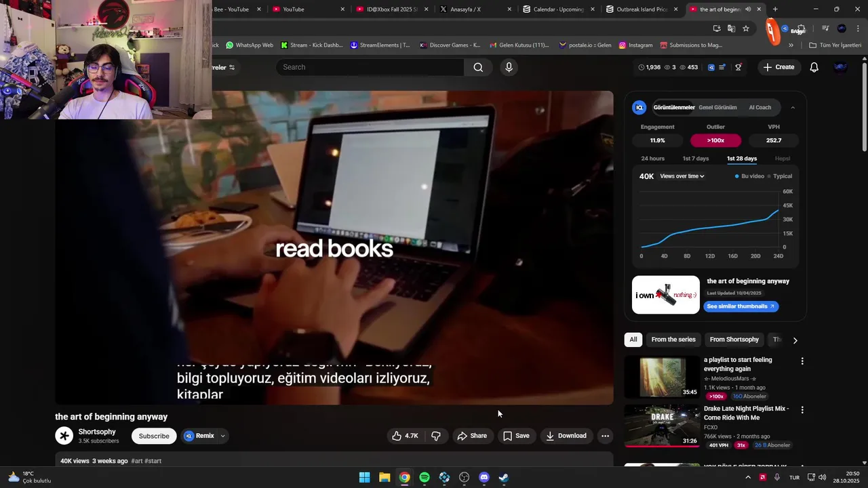868x488 pixels.
Task: Open Spotify from the taskbar
Action: pyautogui.click(x=425, y=477)
